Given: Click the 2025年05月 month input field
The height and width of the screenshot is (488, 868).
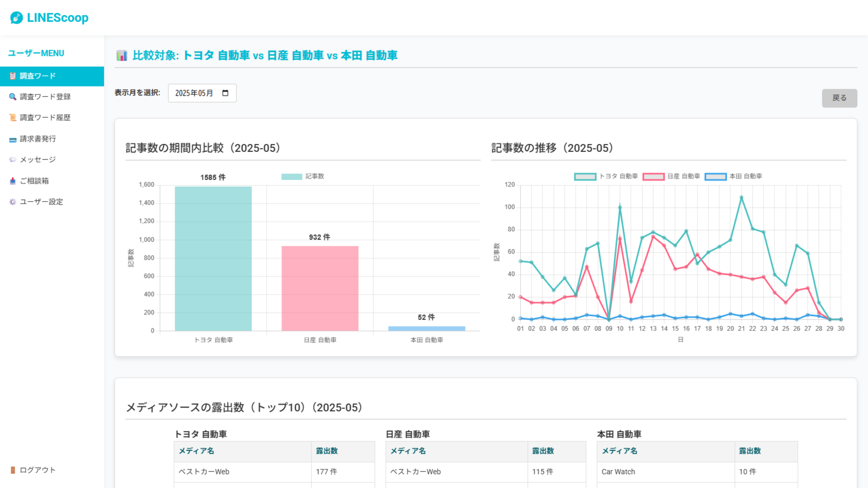Looking at the screenshot, I should [194, 93].
